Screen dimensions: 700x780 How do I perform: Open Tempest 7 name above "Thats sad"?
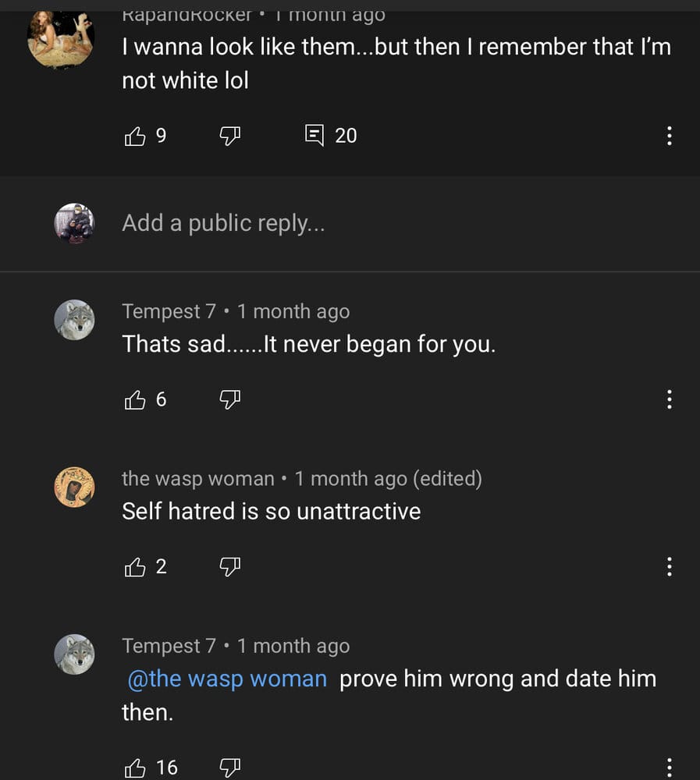169,311
